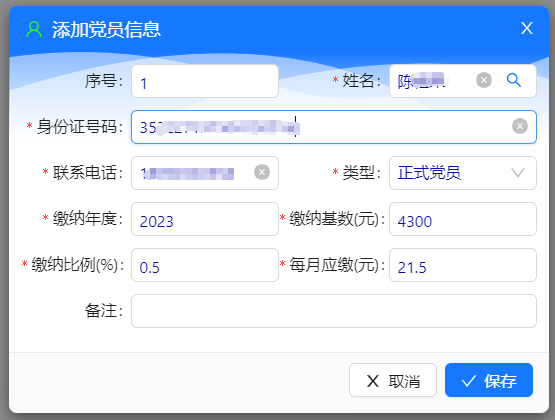Screen dimensions: 555x420
Task: Click the green user icon in the title bar
Action: 34,29
